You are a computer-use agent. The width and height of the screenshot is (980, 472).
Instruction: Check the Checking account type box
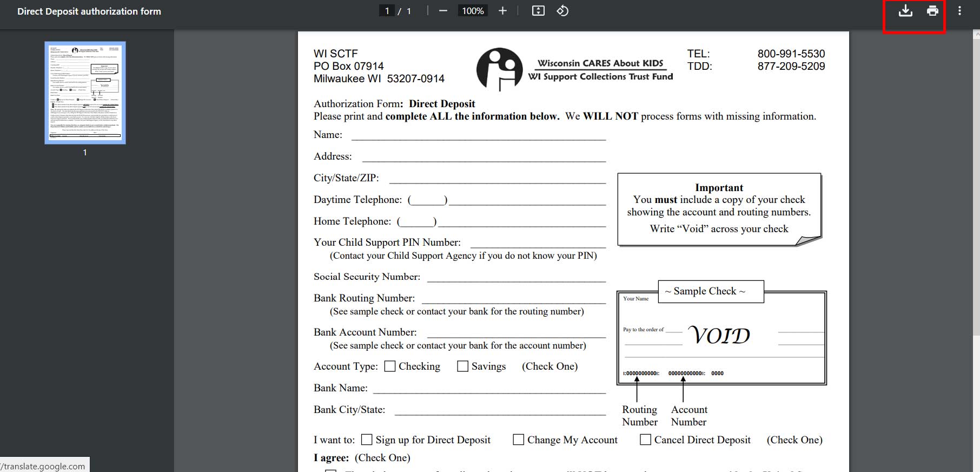(x=389, y=366)
